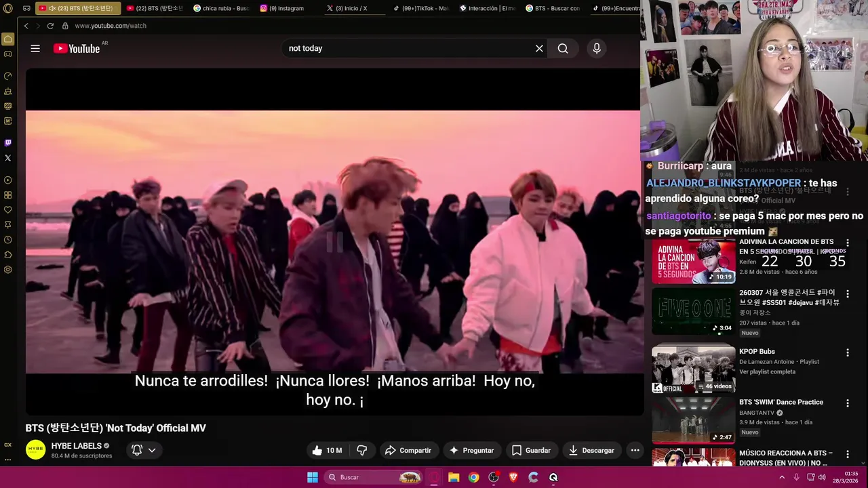The width and height of the screenshot is (868, 488).
Task: Click the Guardar save button
Action: tap(531, 450)
